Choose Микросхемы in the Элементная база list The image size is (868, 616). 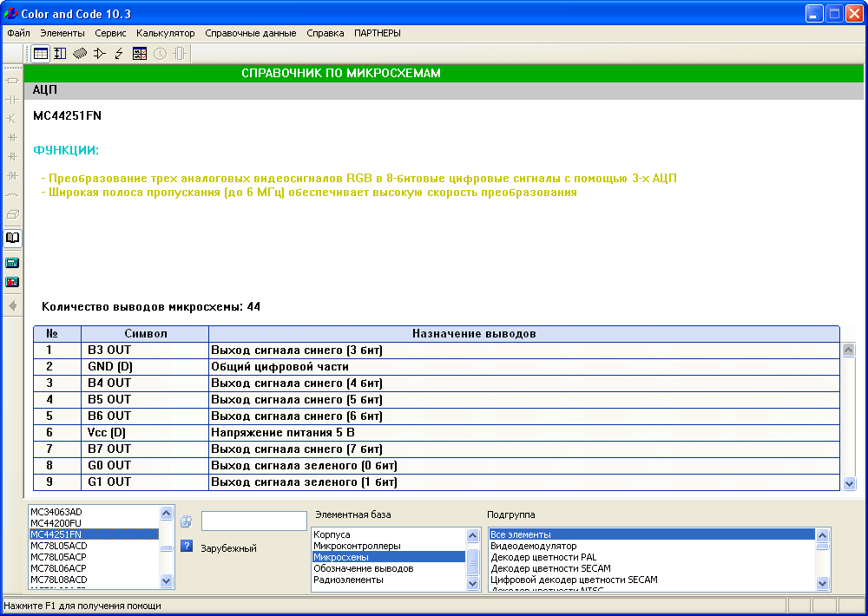(x=389, y=557)
